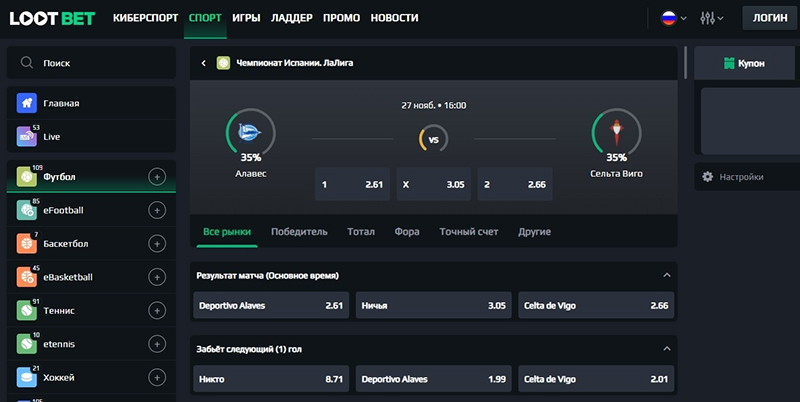800x402 pixels.
Task: Select the etennis sport icon
Action: coord(27,344)
